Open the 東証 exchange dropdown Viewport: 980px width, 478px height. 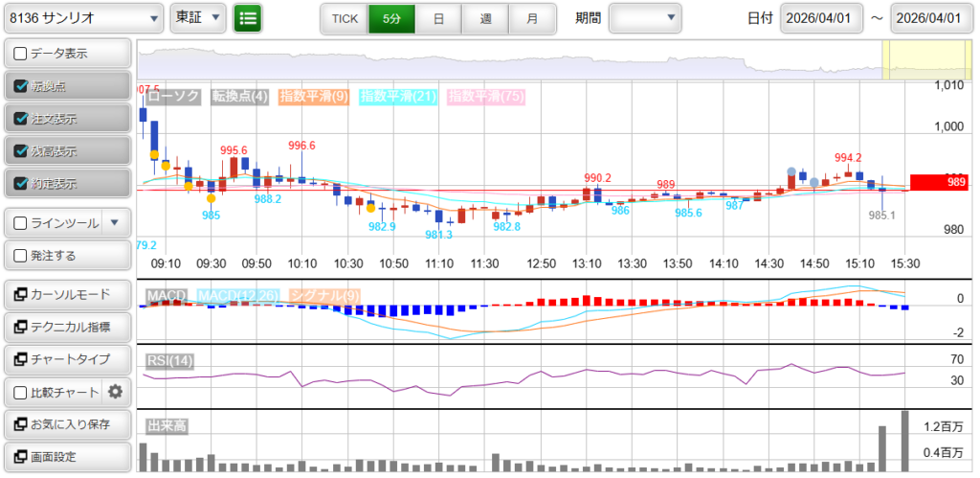click(198, 17)
